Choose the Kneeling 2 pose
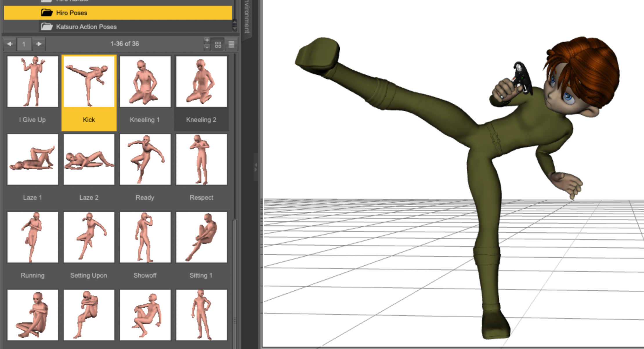This screenshot has width=644, height=349. (201, 82)
